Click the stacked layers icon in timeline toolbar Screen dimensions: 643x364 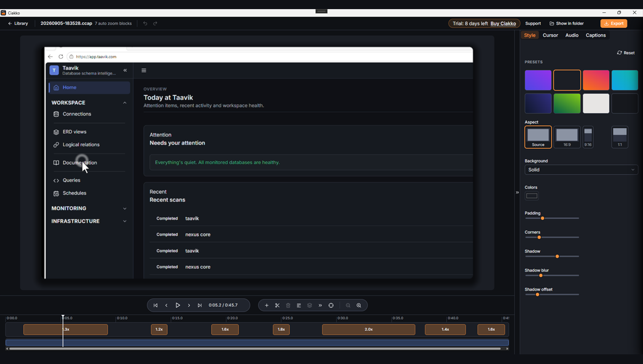pyautogui.click(x=310, y=305)
